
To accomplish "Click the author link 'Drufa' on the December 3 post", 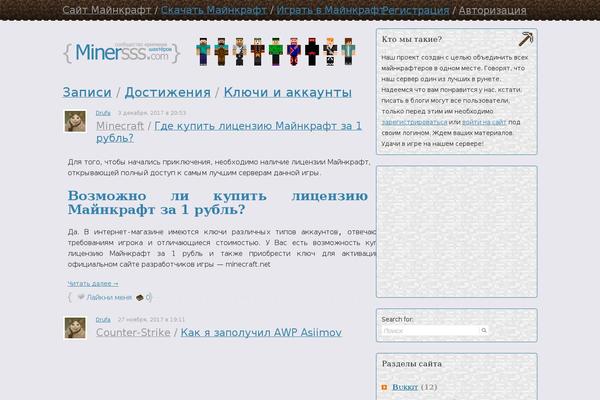I will pos(103,113).
